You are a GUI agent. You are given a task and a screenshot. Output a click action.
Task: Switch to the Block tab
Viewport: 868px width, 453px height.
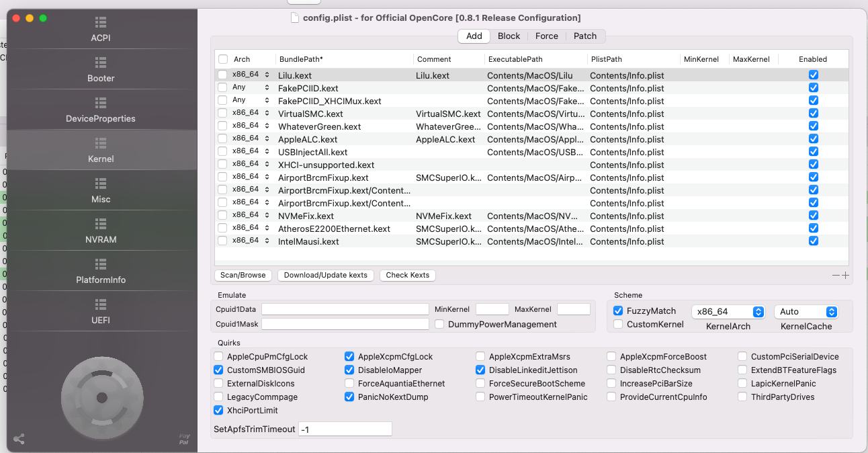[509, 36]
